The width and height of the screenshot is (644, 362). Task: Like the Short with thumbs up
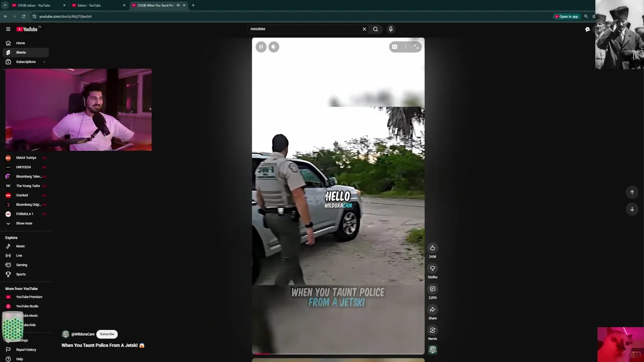tap(432, 248)
